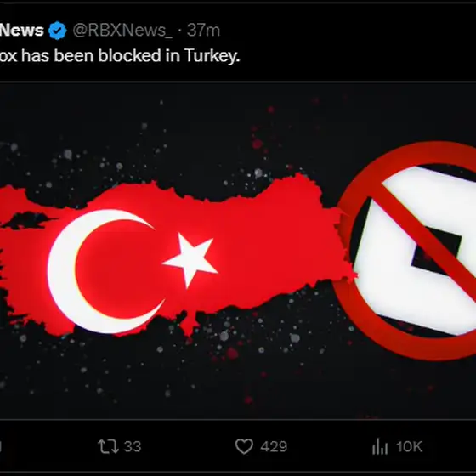Viewport: 476px width, 476px height.
Task: Open the tweet text about Turkey block
Action: [120, 56]
